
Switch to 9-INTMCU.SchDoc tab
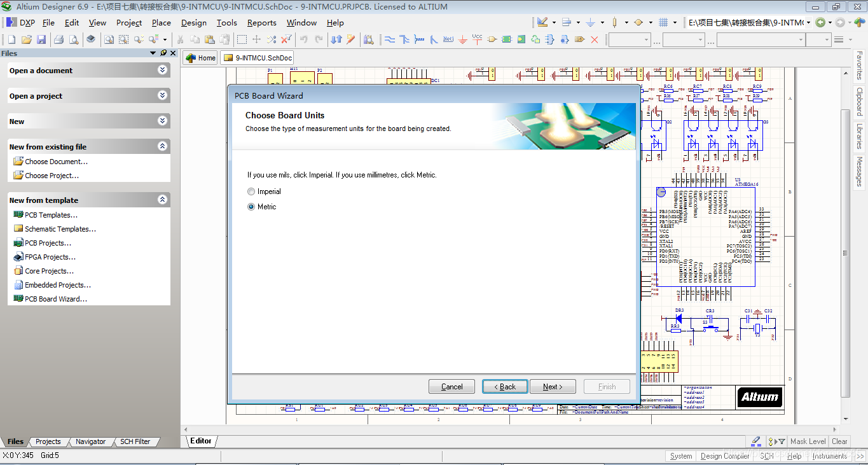pyautogui.click(x=258, y=58)
